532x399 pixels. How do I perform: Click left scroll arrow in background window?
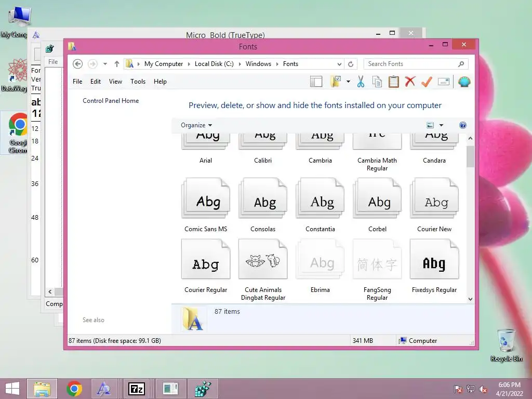point(50,292)
